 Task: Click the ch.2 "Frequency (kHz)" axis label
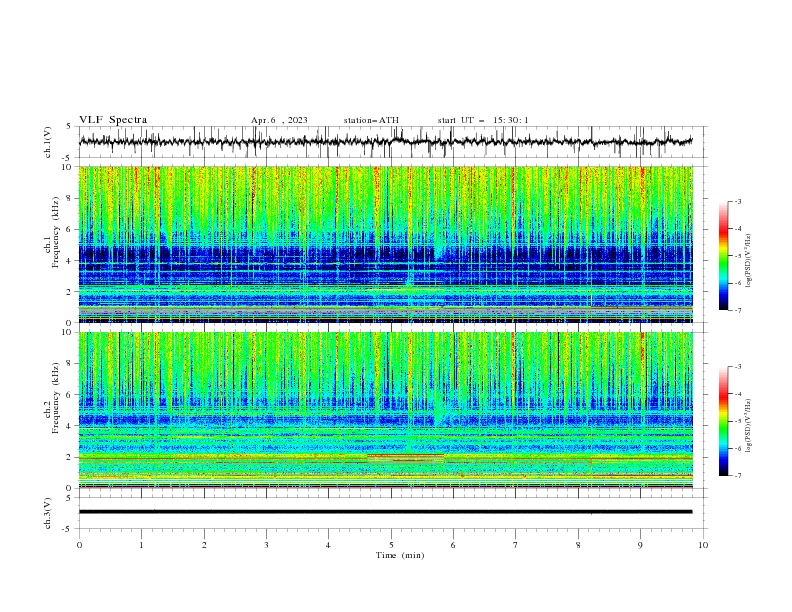tap(56, 398)
